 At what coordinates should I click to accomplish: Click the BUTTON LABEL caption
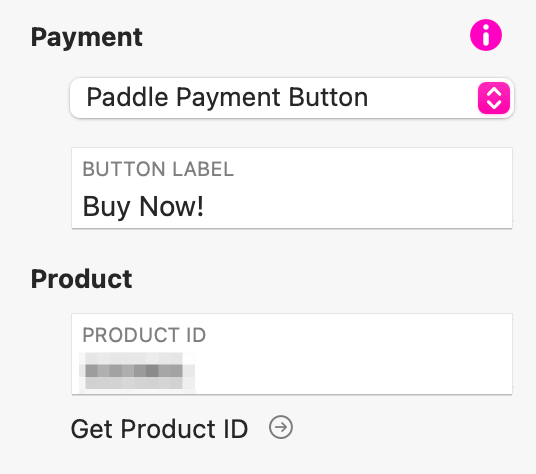coord(158,169)
